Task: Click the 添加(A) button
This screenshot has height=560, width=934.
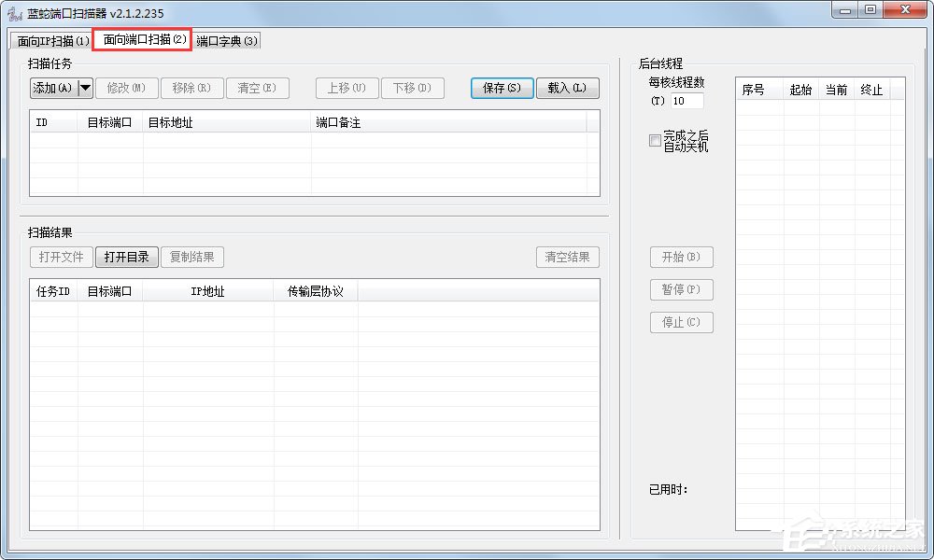Action: tap(52, 88)
